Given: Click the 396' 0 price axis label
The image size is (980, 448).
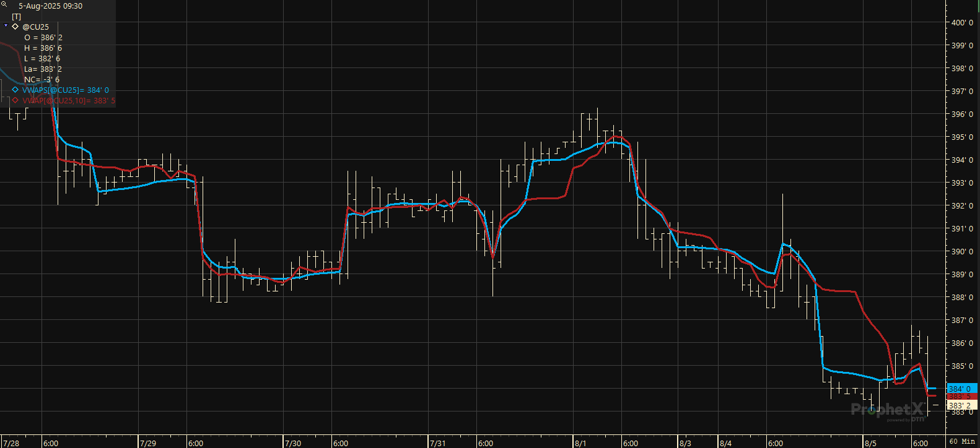Looking at the screenshot, I should [x=962, y=114].
